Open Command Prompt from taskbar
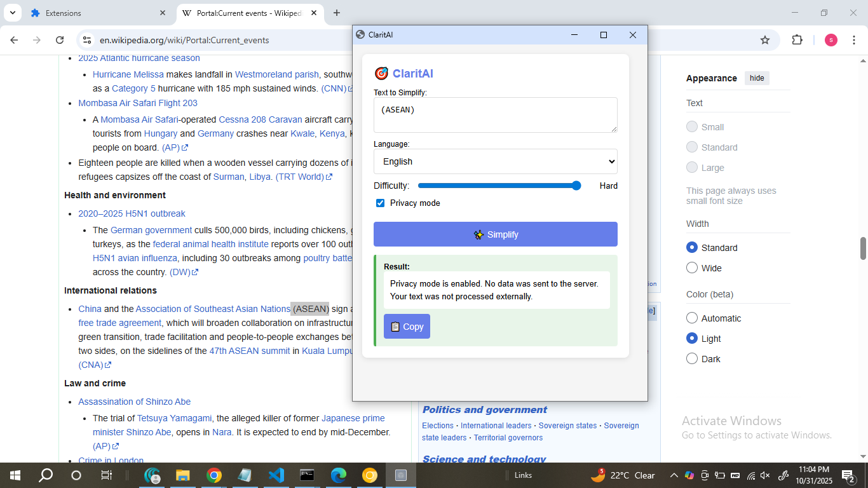The height and width of the screenshot is (488, 868). coord(307,475)
